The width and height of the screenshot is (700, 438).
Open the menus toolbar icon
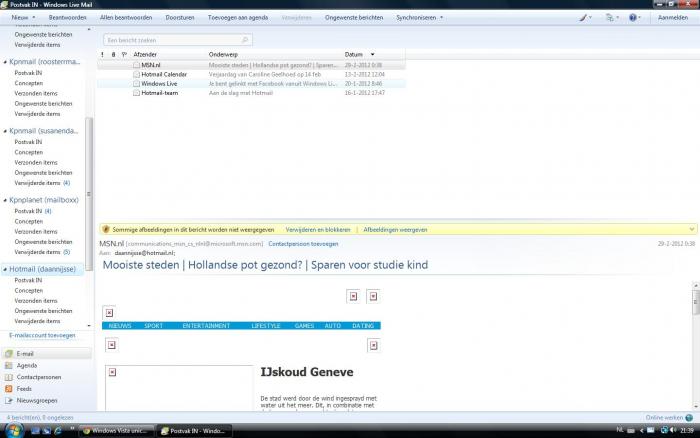[611, 18]
